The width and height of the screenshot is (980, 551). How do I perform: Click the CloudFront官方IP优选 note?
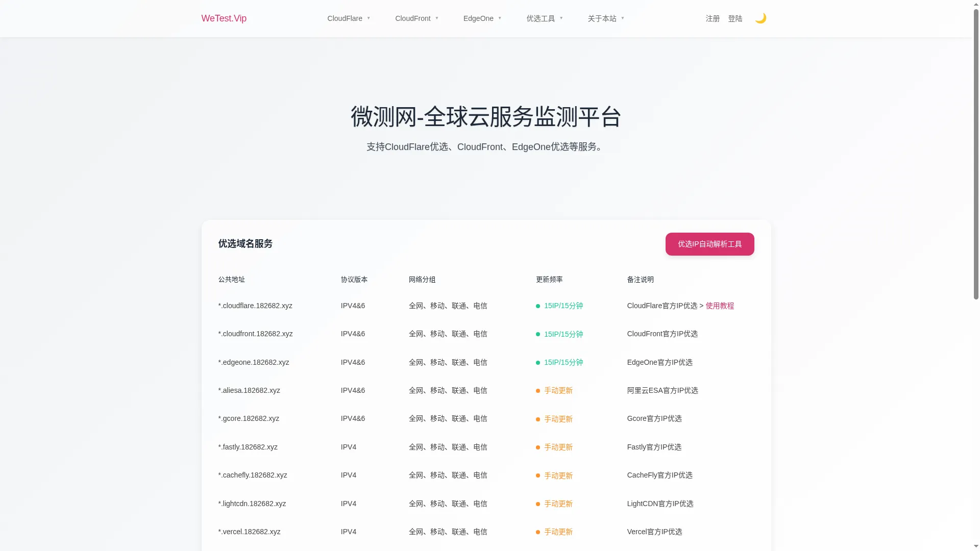(663, 334)
